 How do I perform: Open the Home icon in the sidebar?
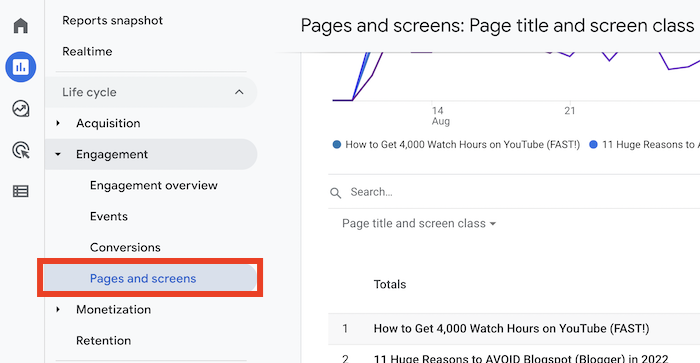(21, 25)
